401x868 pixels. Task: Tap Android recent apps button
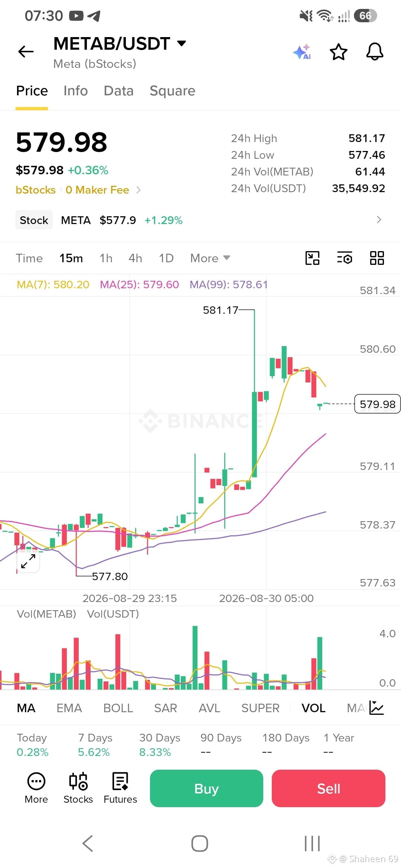312,844
